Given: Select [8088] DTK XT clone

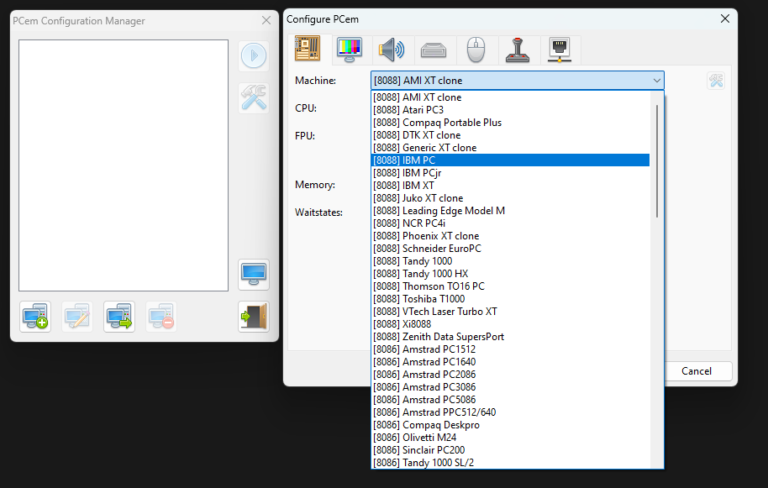Looking at the screenshot, I should point(510,135).
